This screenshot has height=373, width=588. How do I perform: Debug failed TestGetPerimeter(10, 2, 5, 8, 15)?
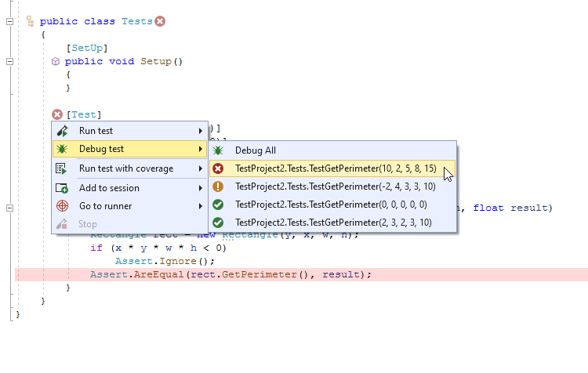pos(335,168)
